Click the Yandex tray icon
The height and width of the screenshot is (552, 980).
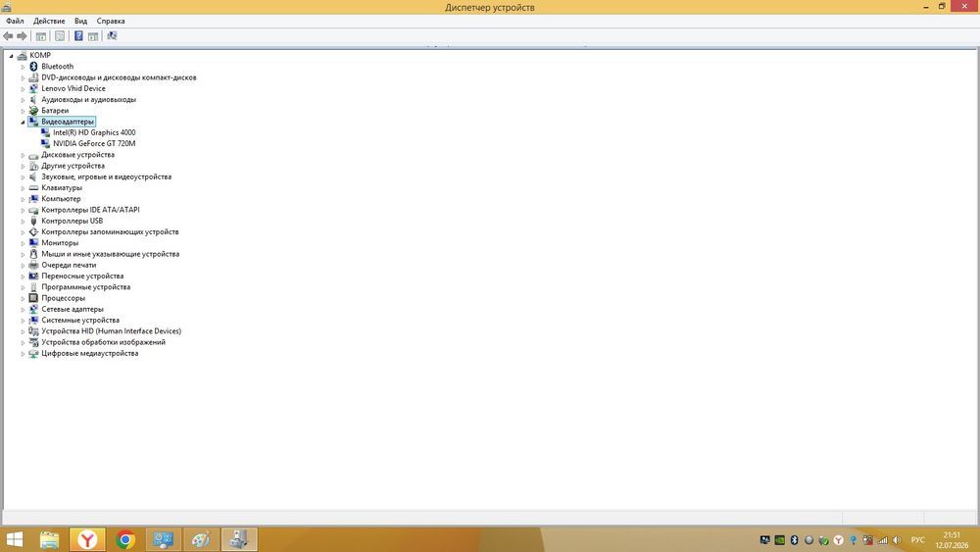point(838,540)
